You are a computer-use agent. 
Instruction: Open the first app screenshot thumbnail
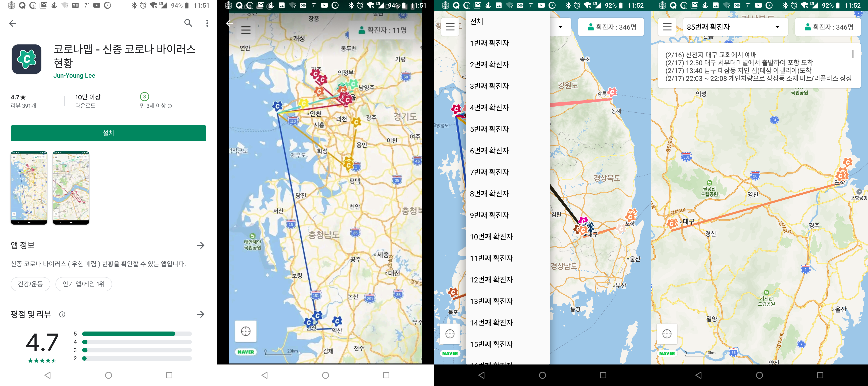click(29, 187)
